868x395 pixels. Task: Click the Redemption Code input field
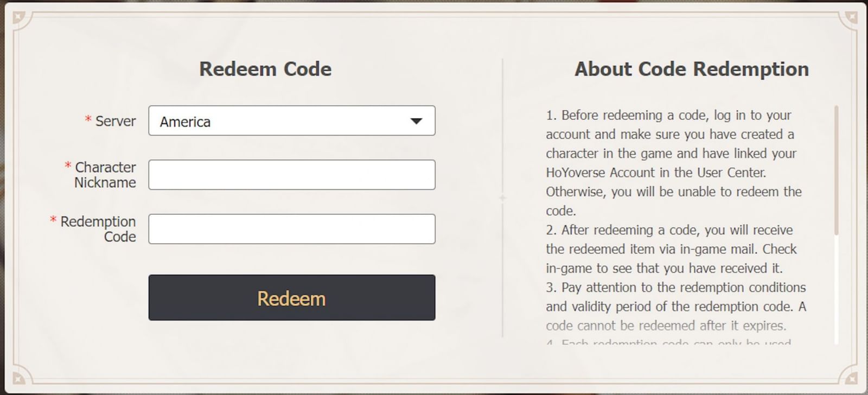tap(291, 229)
